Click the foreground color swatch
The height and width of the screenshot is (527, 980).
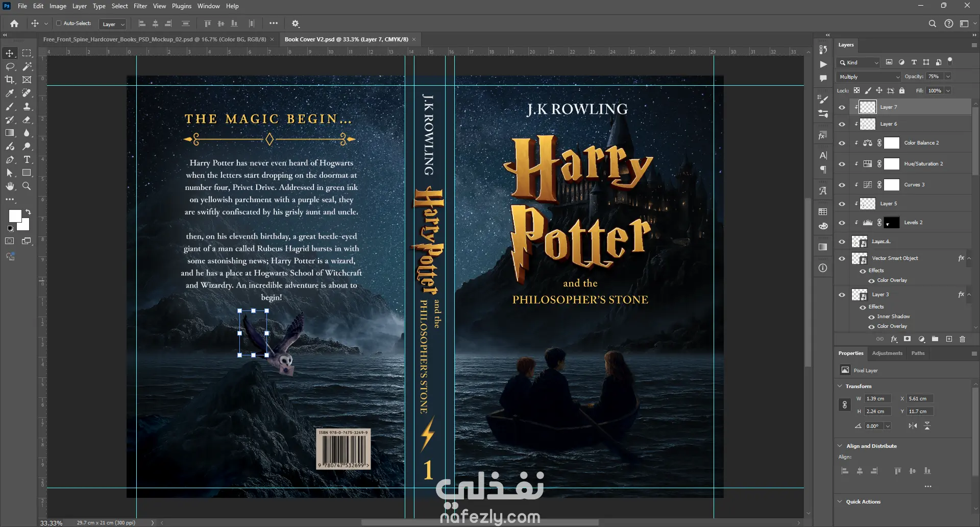[15, 216]
